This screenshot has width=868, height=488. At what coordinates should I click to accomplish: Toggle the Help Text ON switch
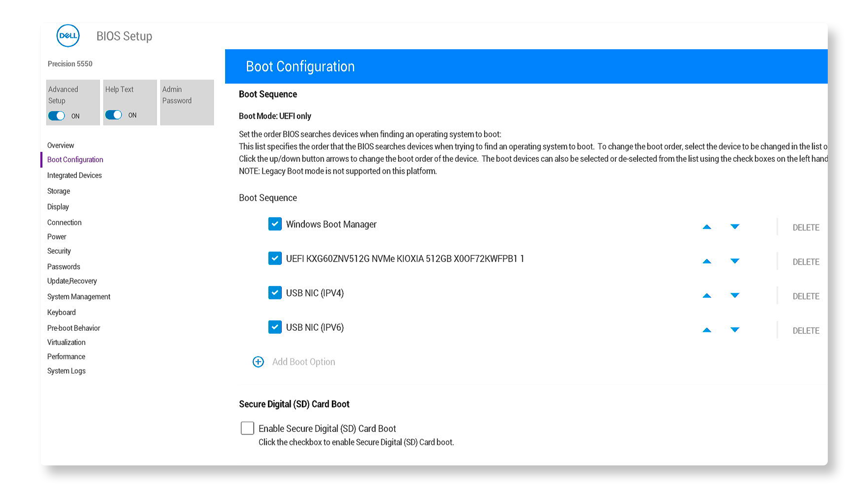[114, 114]
